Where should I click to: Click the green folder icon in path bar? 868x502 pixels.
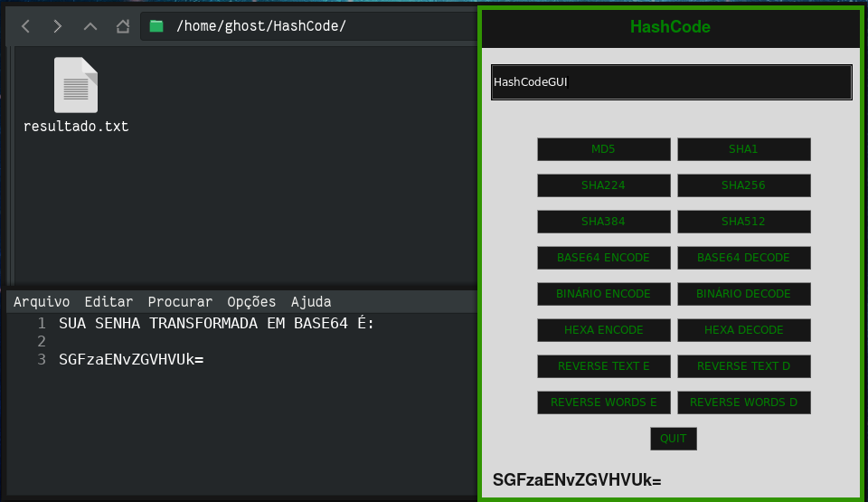[x=156, y=26]
